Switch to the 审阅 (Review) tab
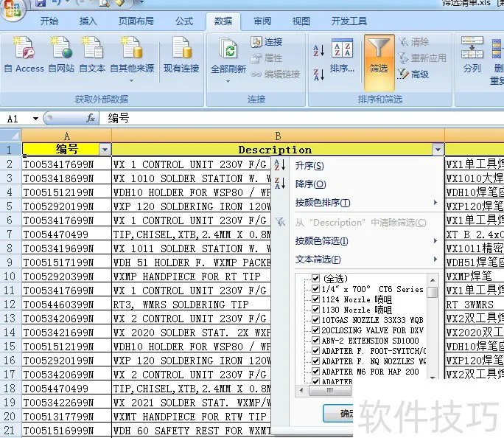Screen dimensions: 504x438 tap(262, 21)
